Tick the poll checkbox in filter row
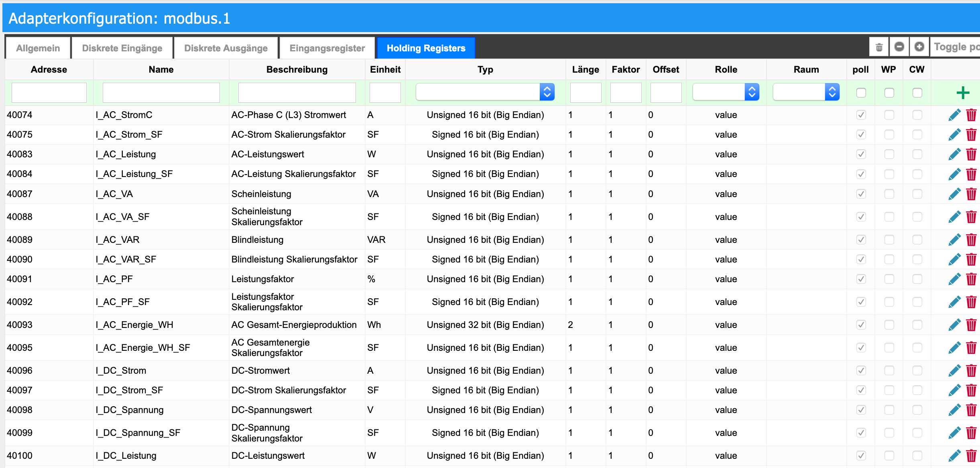Viewport: 980px width, 468px height. point(861,93)
